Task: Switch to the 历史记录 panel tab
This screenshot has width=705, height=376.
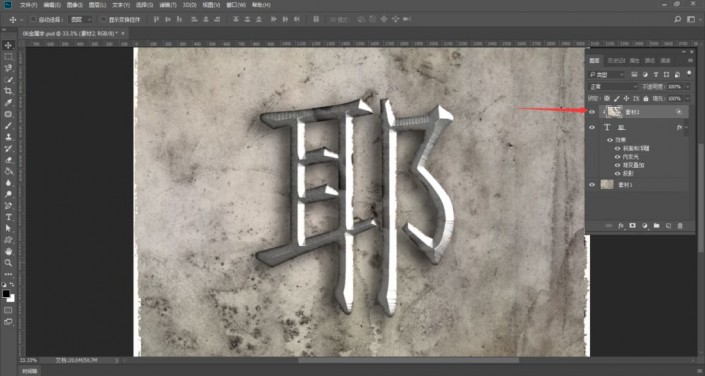Action: (615, 60)
